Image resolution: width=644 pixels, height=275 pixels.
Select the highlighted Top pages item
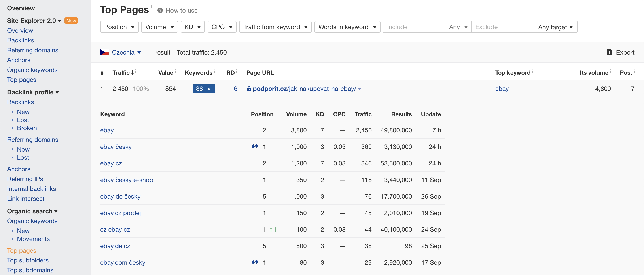[x=22, y=250]
